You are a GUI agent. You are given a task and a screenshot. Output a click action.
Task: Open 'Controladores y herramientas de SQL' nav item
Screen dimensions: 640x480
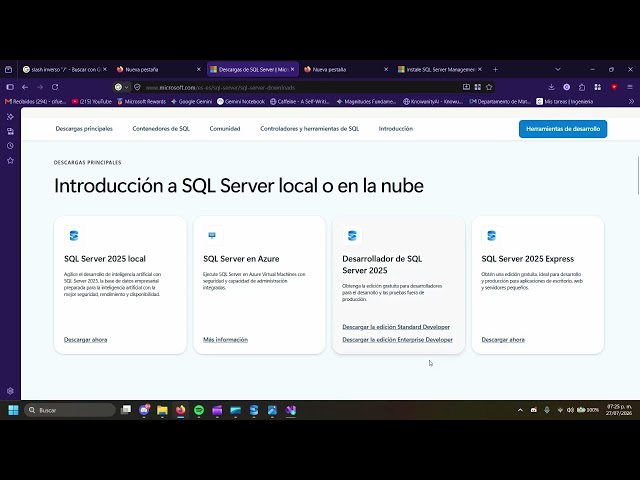click(309, 129)
